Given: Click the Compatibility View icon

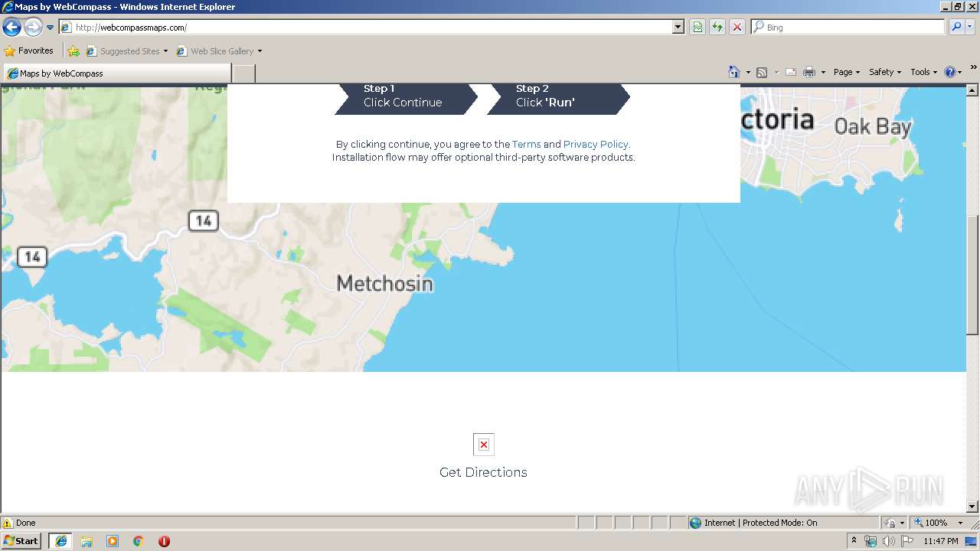Looking at the screenshot, I should 697,27.
